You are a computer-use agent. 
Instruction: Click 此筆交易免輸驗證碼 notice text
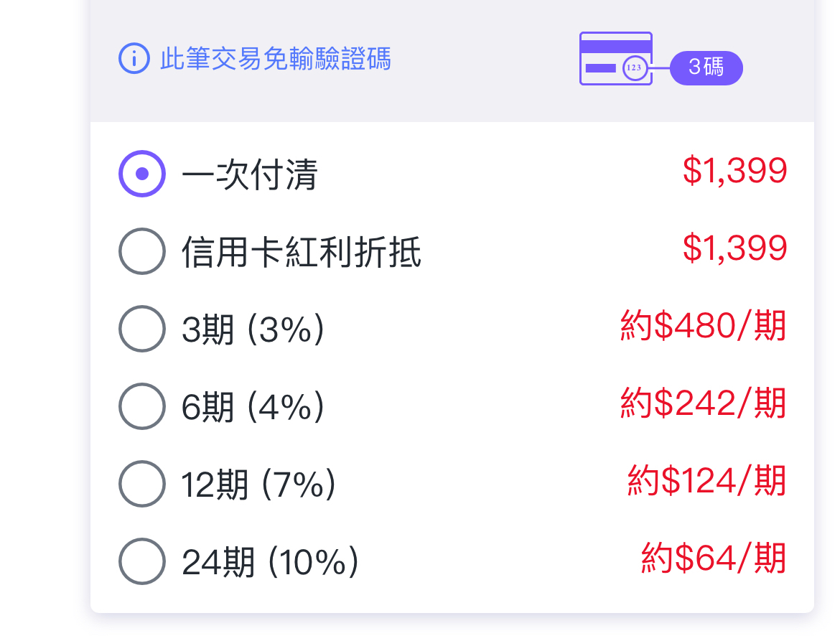pos(276,58)
